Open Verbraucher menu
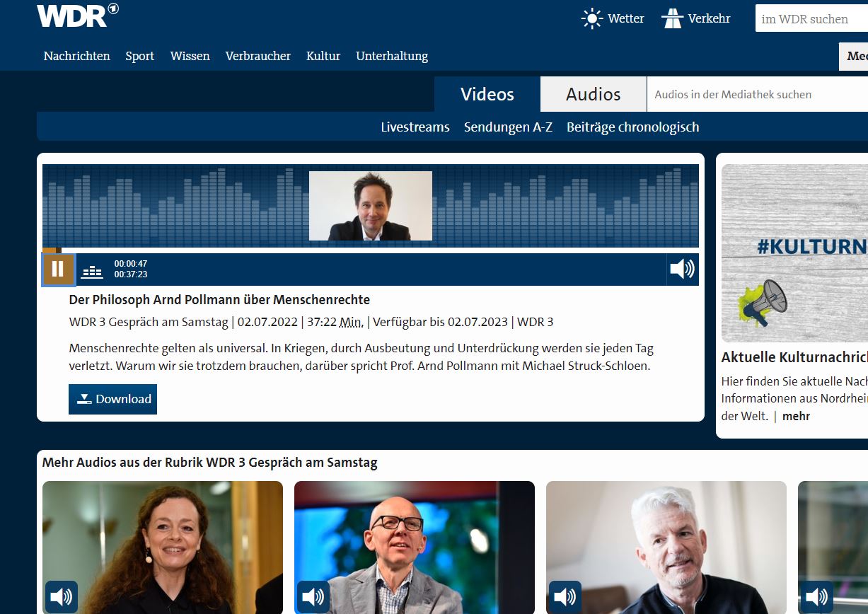 (x=258, y=56)
